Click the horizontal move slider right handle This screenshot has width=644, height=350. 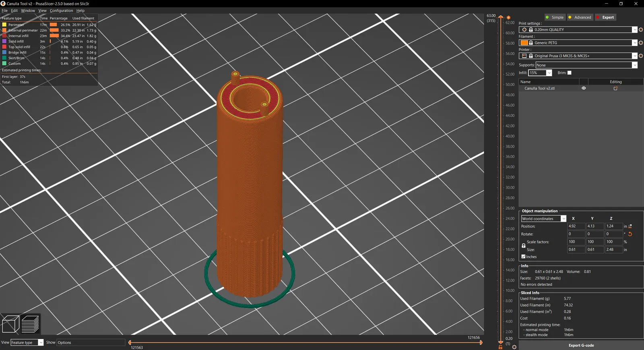click(x=481, y=343)
